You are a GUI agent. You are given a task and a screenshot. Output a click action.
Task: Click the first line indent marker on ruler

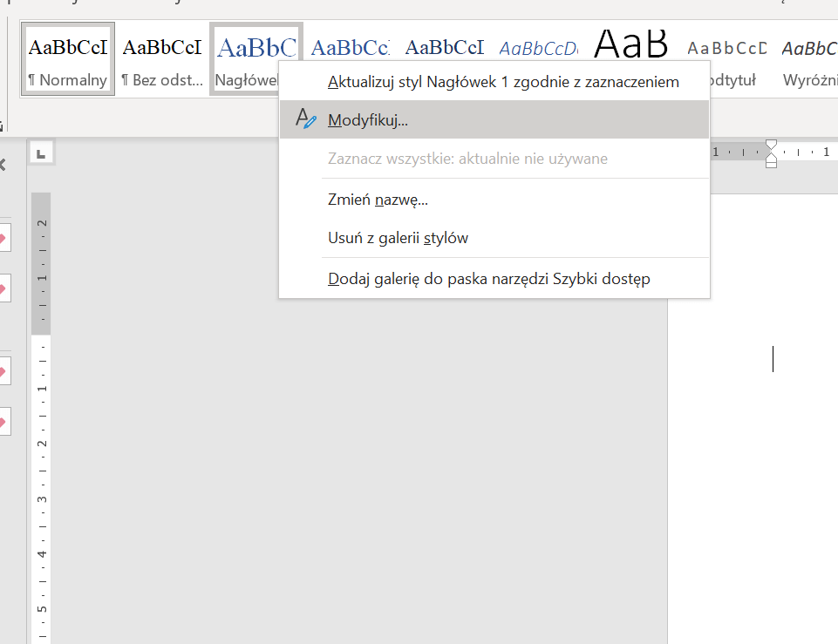pos(771,144)
